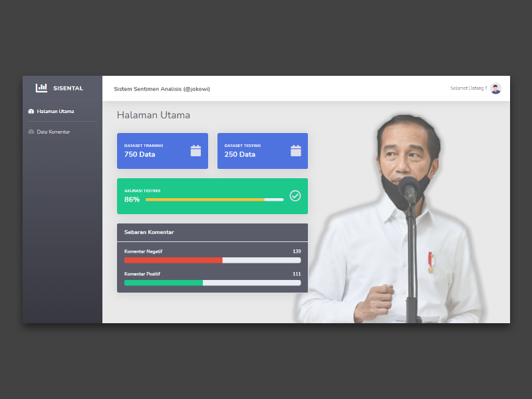Viewport: 532px width, 399px height.
Task: Select the 250 Data value
Action: [240, 154]
